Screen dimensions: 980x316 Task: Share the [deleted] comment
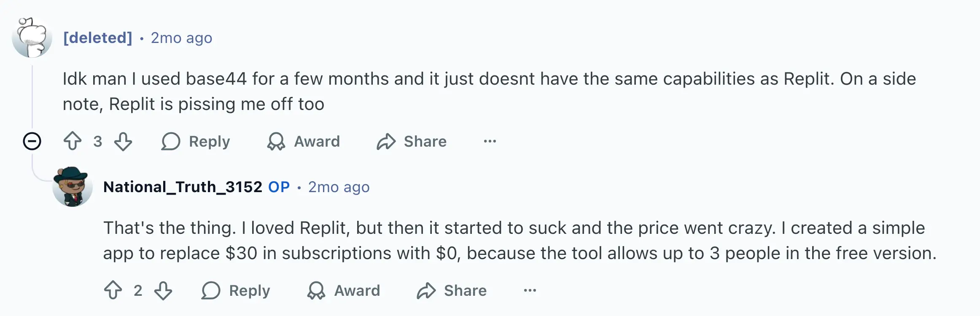(412, 142)
